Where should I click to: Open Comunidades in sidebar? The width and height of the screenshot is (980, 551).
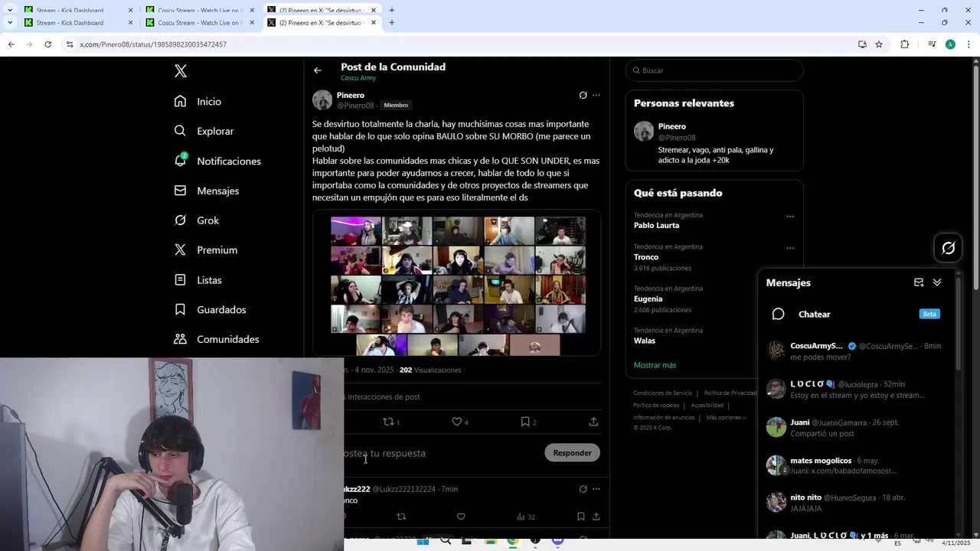pos(217,339)
